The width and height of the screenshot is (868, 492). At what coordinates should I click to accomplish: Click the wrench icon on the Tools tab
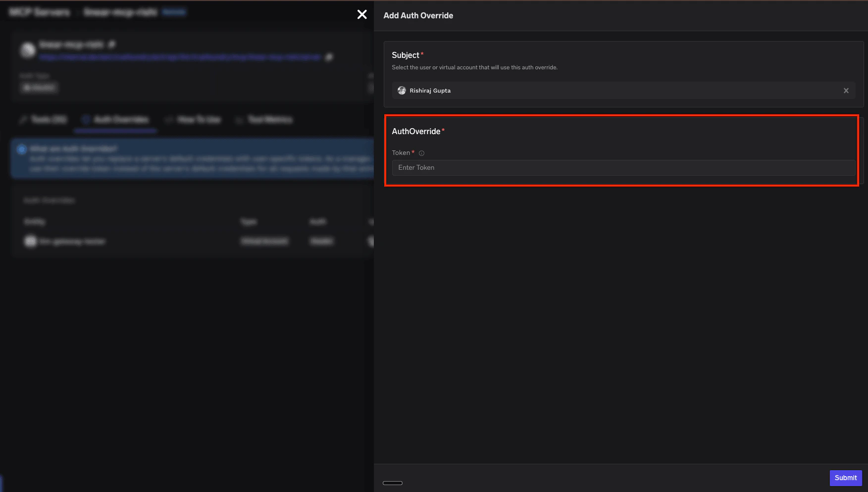[22, 119]
